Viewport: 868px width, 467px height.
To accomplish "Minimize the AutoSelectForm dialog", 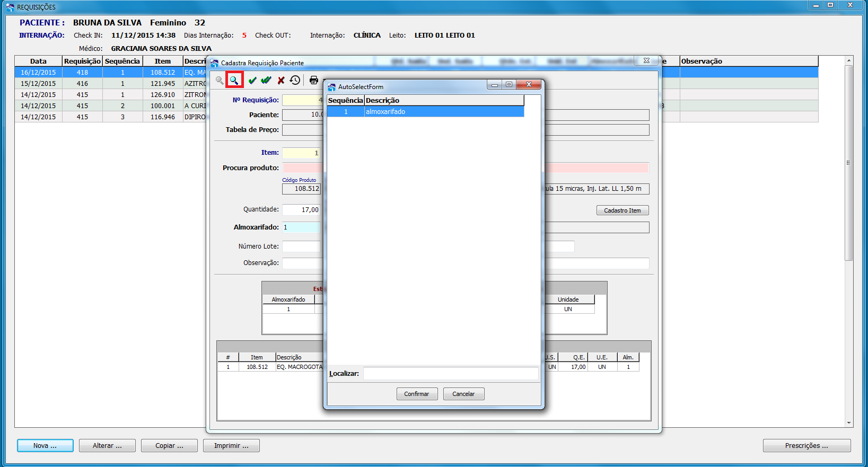I will (x=494, y=85).
